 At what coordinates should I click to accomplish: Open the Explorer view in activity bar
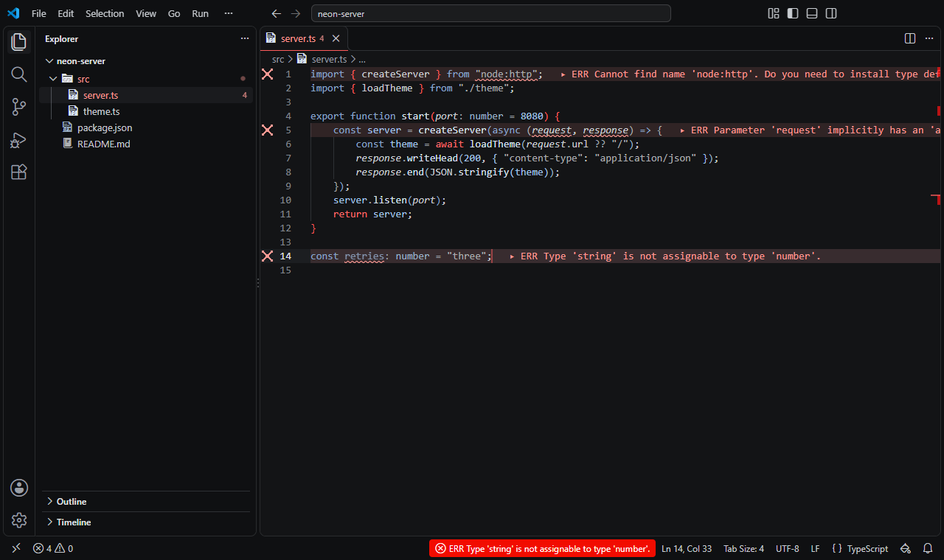pyautogui.click(x=19, y=42)
